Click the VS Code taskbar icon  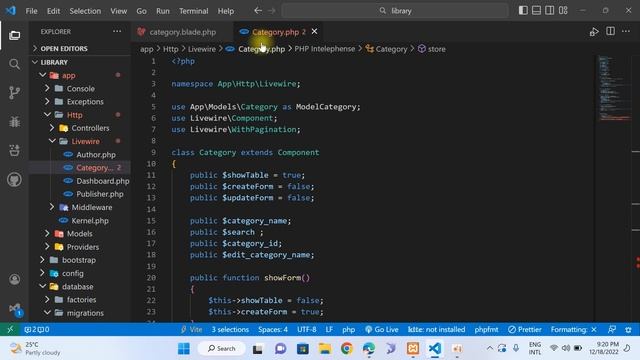435,349
